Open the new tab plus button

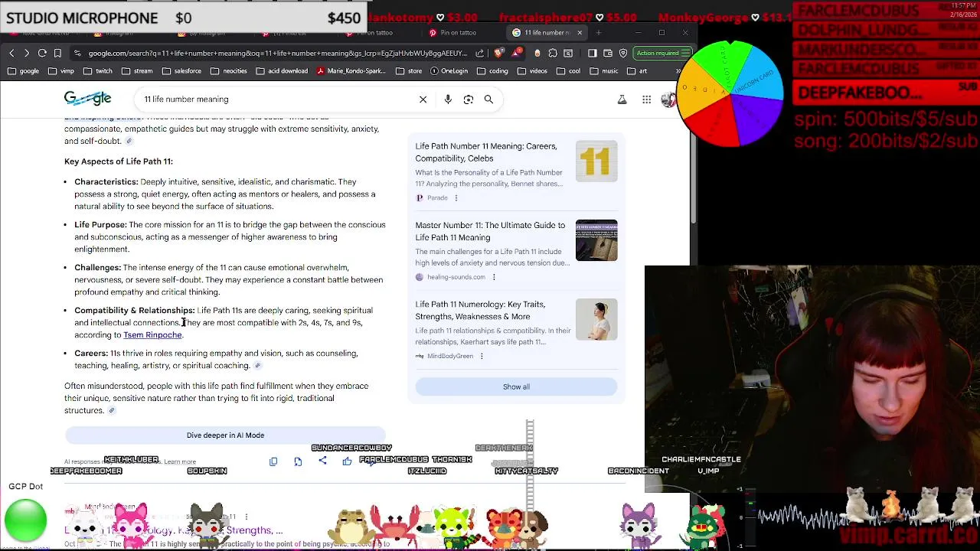click(599, 33)
